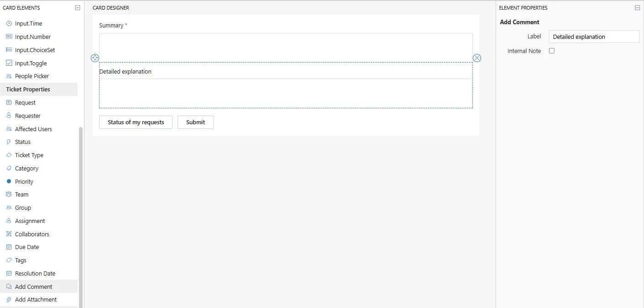Screen dimensions: 644x308
Task: Click the Collaborators icon
Action: [9, 234]
